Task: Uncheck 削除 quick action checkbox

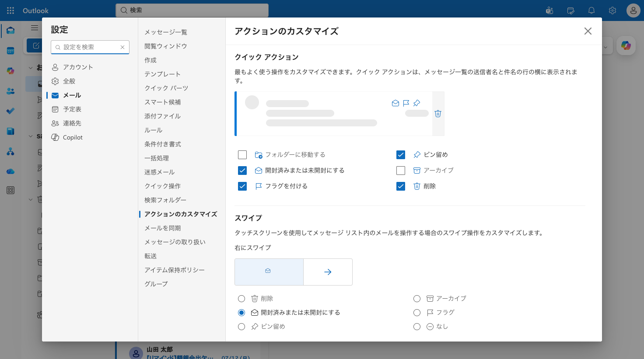Action: click(401, 186)
